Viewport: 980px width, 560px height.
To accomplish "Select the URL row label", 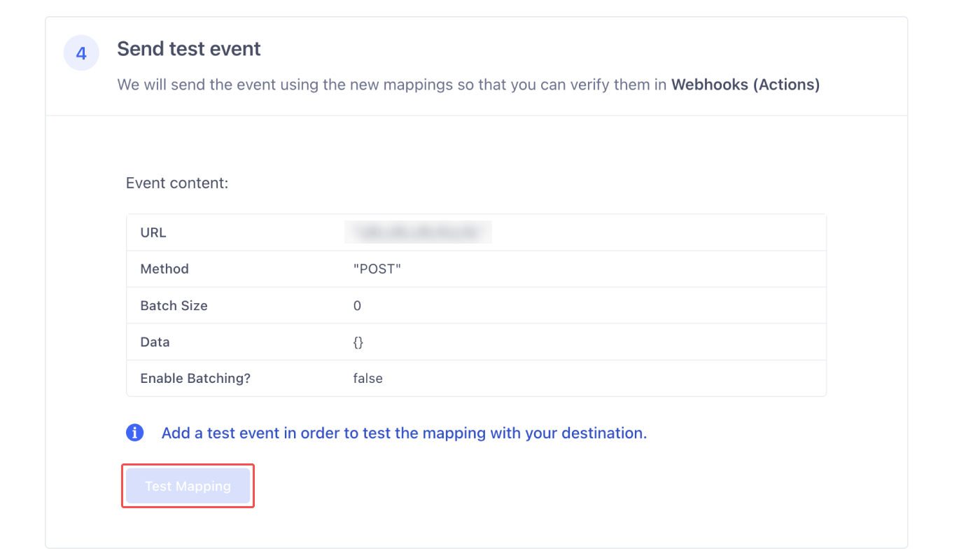I will point(153,232).
